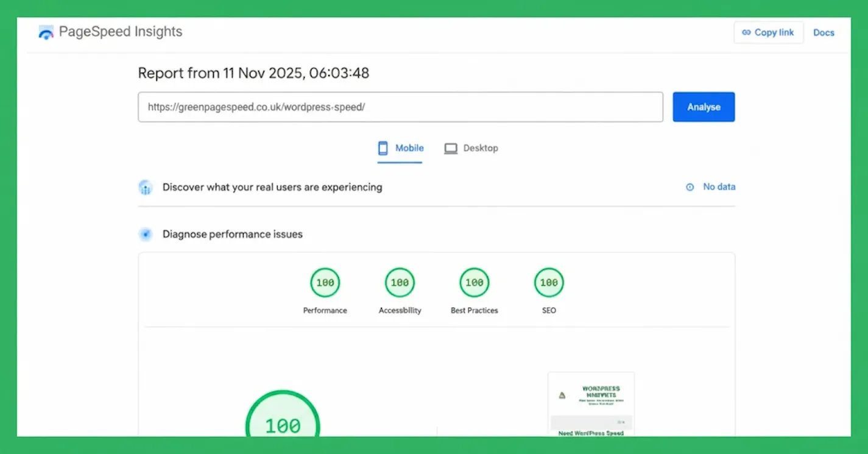Click the No data label
The width and height of the screenshot is (868, 454).
click(719, 187)
